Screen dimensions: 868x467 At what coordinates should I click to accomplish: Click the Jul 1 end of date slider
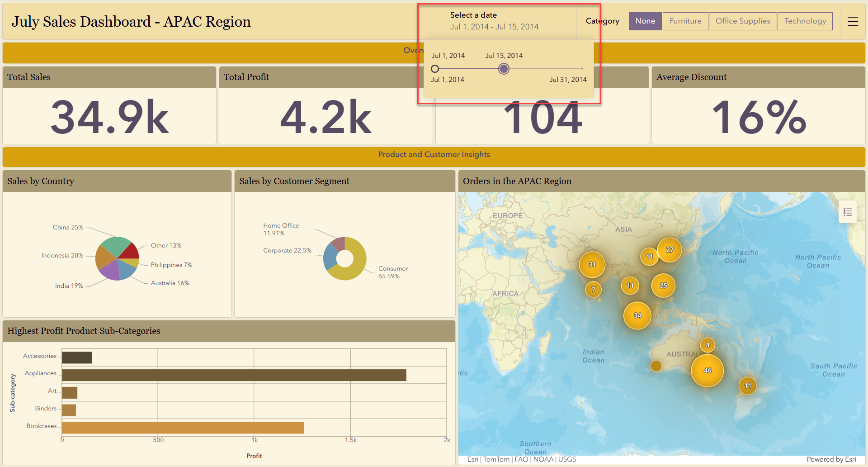435,69
